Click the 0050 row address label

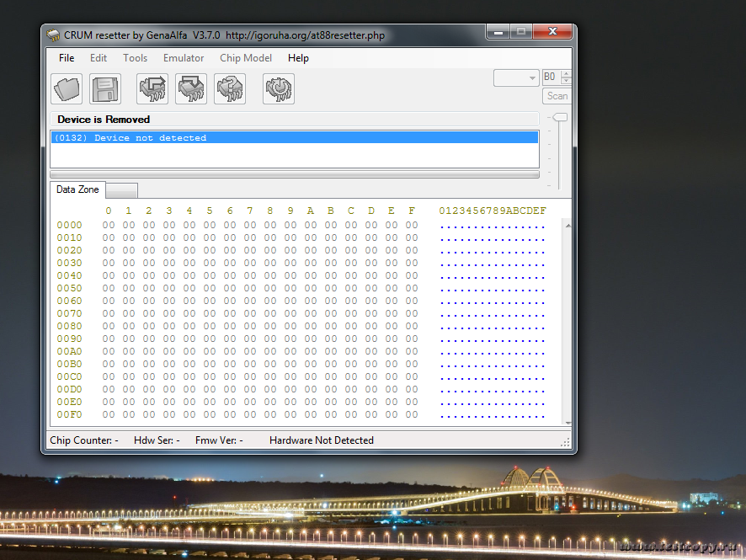point(69,288)
